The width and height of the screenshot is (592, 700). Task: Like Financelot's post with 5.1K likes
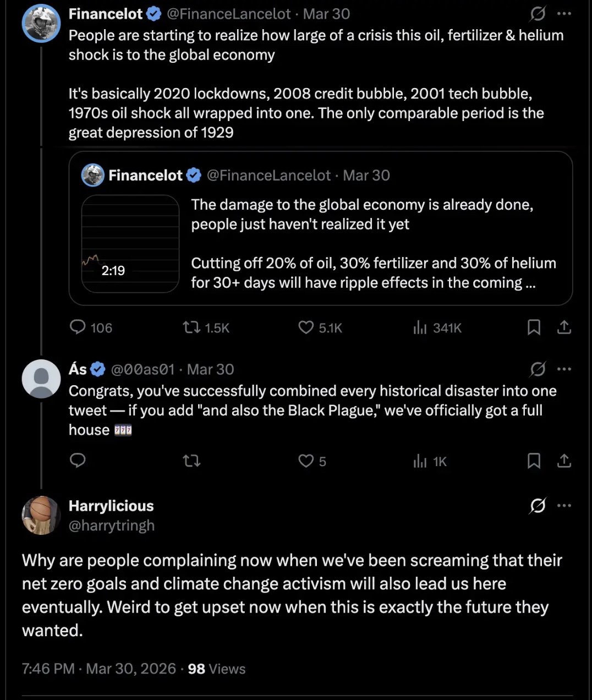306,327
